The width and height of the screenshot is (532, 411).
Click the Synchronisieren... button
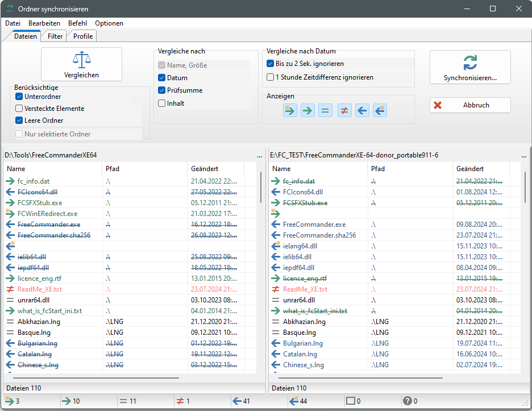[x=470, y=67]
